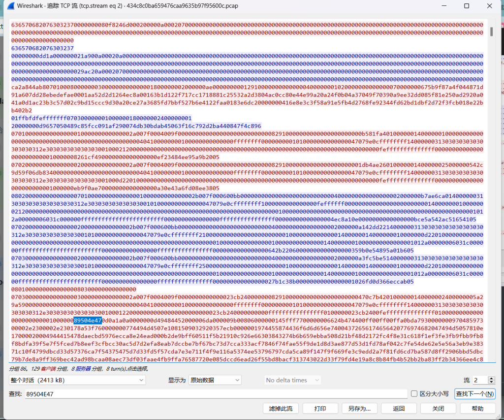Viewport: 504px width, 420px height.
Task: Increase the 流 stream number with up arrow
Action: pos(491,378)
